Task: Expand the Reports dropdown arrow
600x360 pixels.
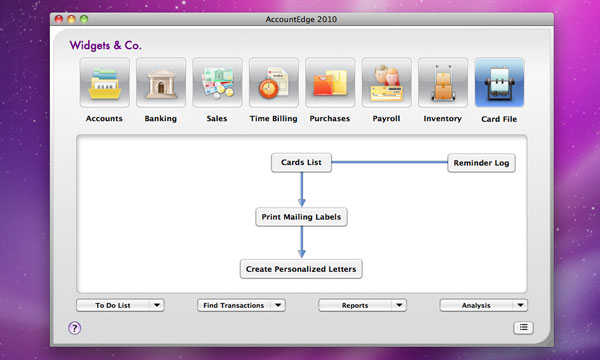Action: [x=399, y=305]
